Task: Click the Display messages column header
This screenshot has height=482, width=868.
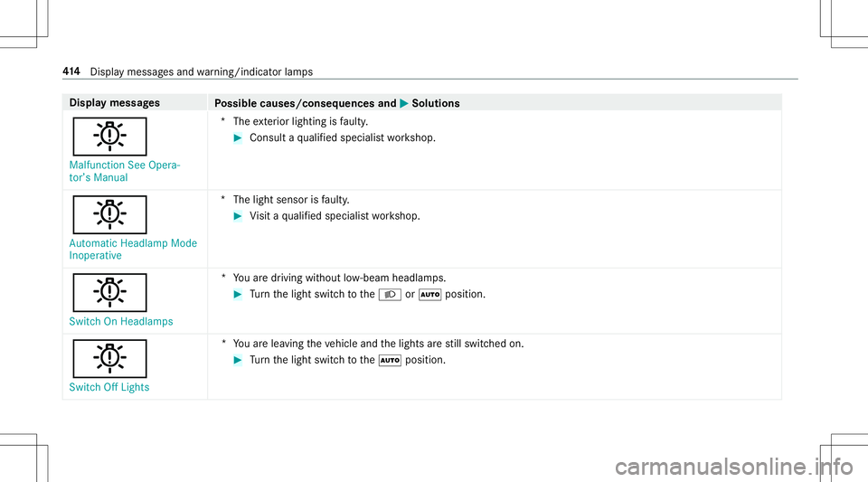Action: coord(115,103)
